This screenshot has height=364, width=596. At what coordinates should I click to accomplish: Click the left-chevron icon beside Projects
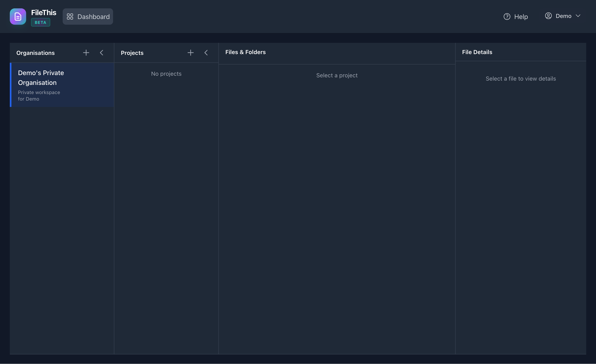point(206,52)
